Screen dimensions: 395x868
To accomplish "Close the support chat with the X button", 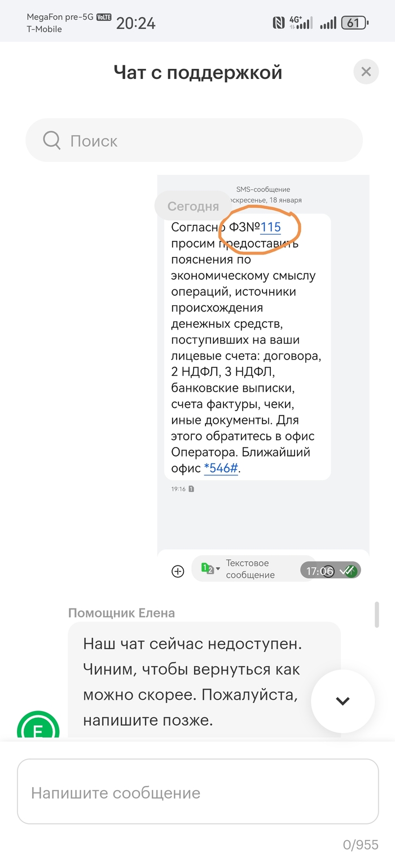I will coord(366,72).
